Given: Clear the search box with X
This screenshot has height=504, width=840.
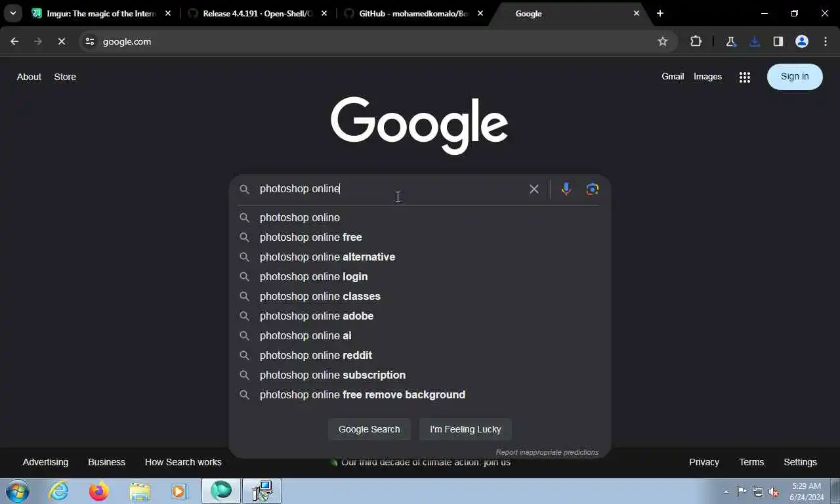Looking at the screenshot, I should coord(534,189).
